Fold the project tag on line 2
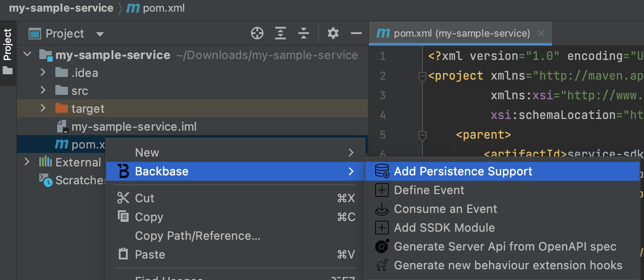 pos(422,77)
